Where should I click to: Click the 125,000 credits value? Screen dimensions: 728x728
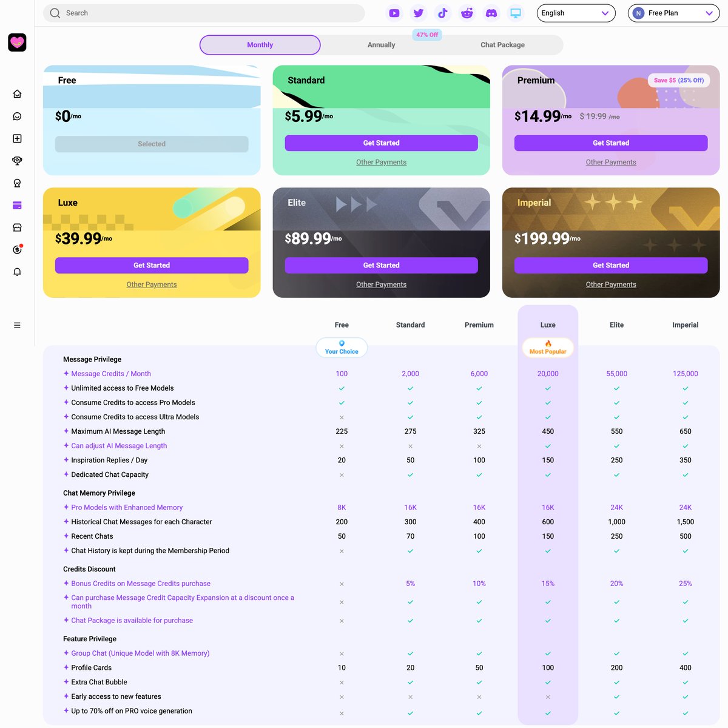click(x=686, y=374)
